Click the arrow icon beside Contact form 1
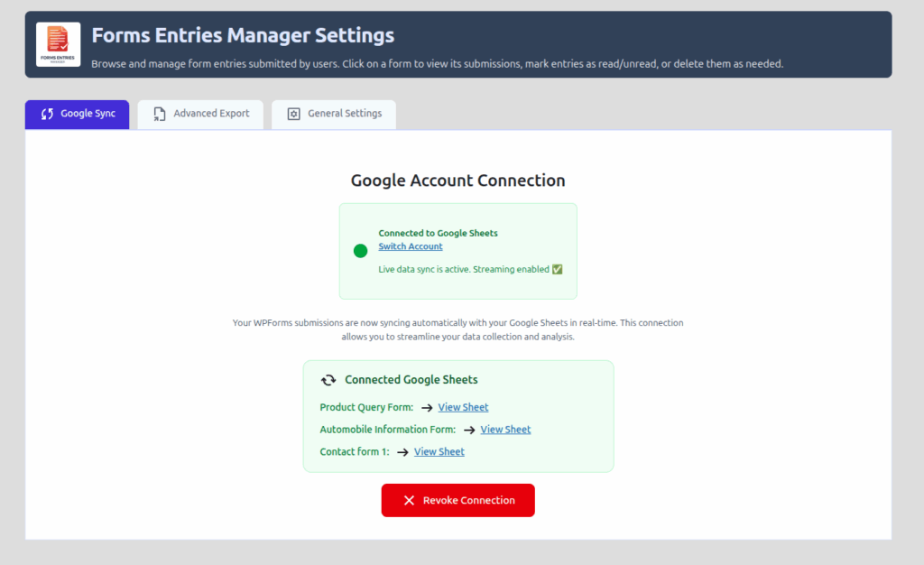 [402, 451]
